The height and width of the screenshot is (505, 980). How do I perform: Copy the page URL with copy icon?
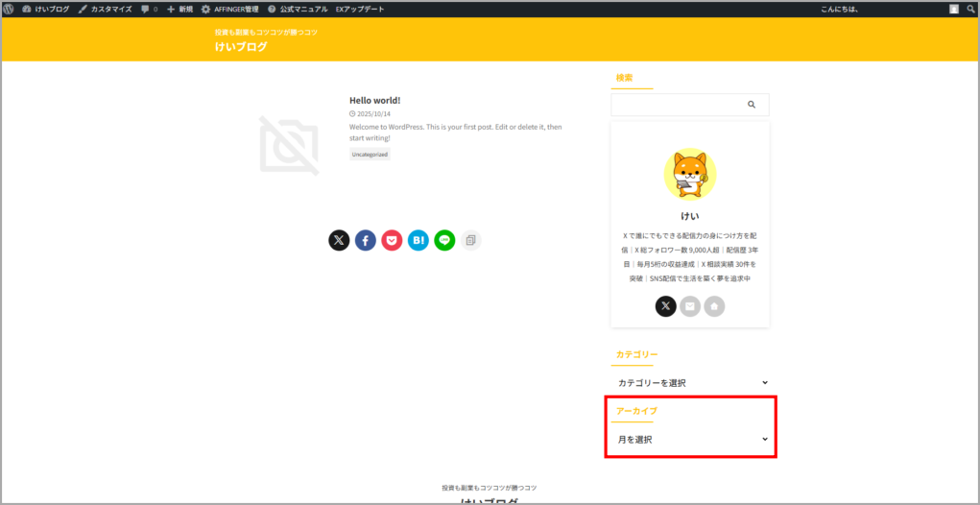coord(470,240)
